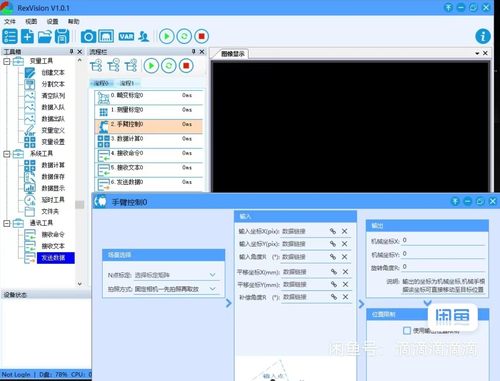
Task: Select 数据保存 tool in toolbox
Action: pyautogui.click(x=53, y=177)
